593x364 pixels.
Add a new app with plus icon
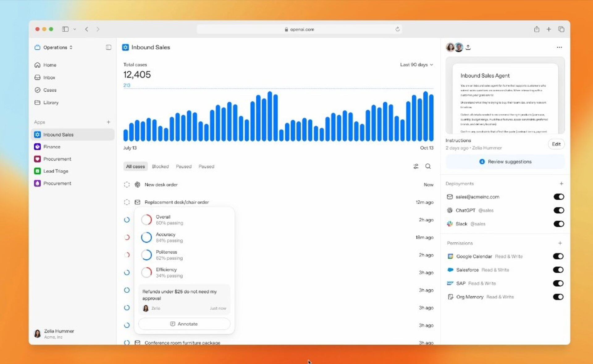tap(108, 122)
